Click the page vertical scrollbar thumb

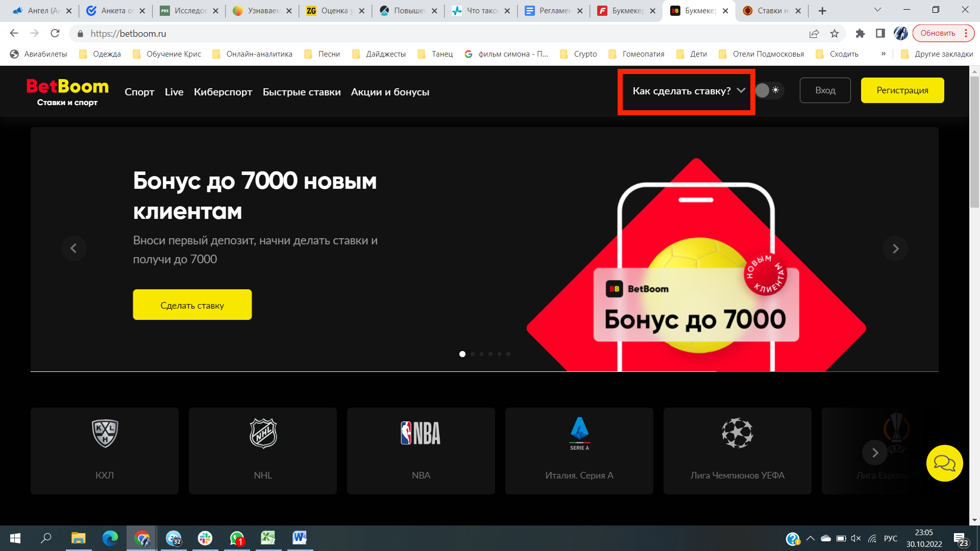974,142
